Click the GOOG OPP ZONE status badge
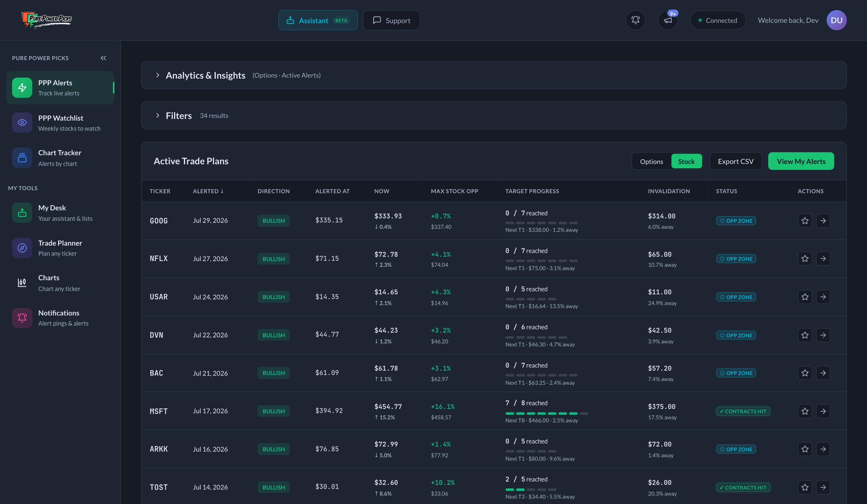The image size is (867, 504). pyautogui.click(x=736, y=221)
